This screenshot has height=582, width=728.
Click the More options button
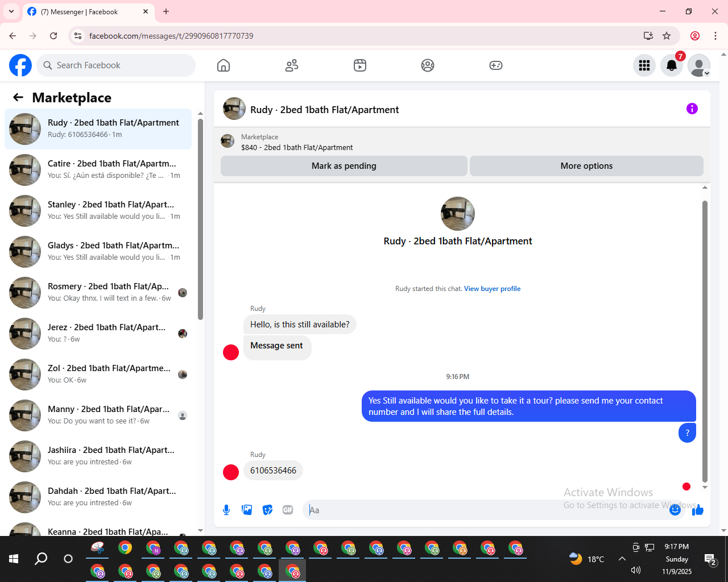point(586,166)
